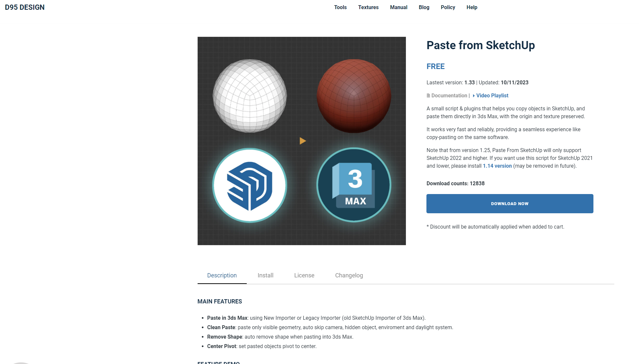Open the 1.14 version link
The width and height of the screenshot is (639, 364).
click(x=497, y=166)
